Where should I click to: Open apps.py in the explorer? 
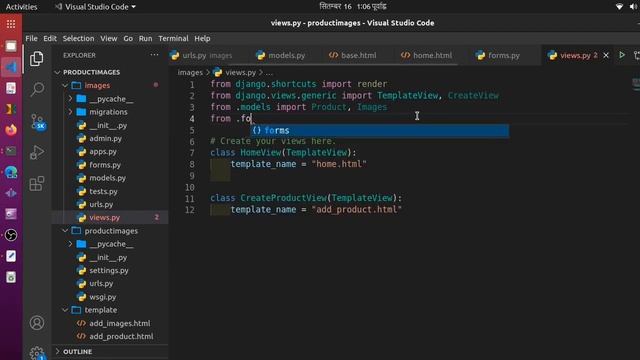tap(110, 151)
